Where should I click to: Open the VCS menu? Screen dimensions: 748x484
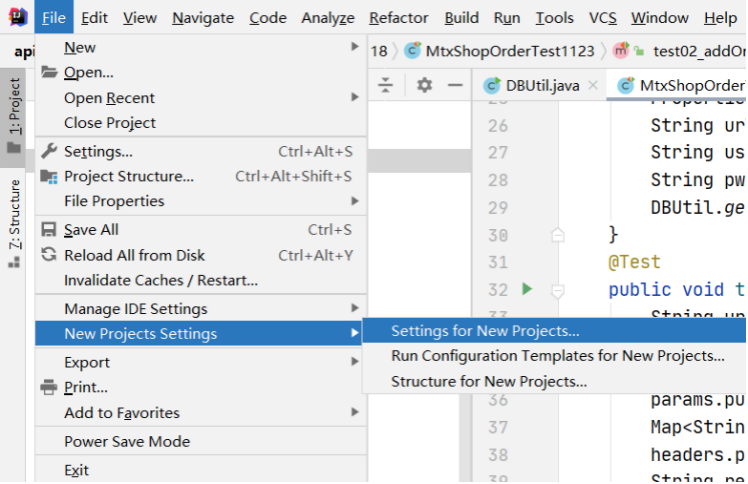pyautogui.click(x=603, y=17)
